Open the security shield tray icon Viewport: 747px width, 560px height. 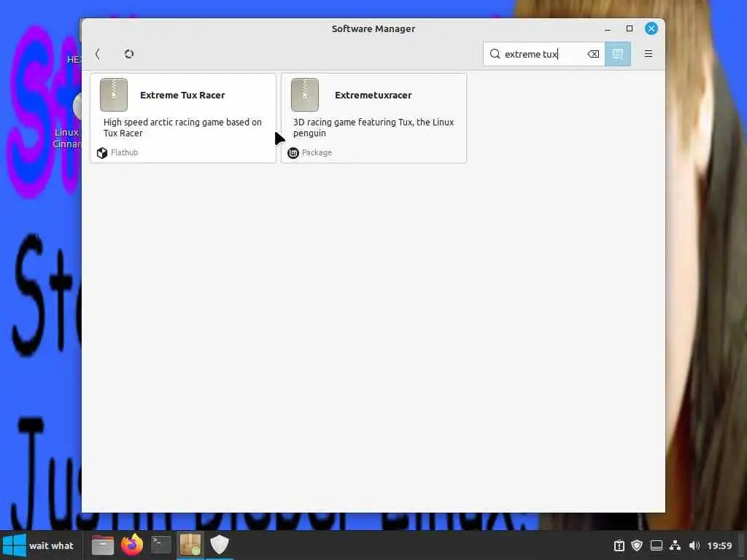[637, 545]
